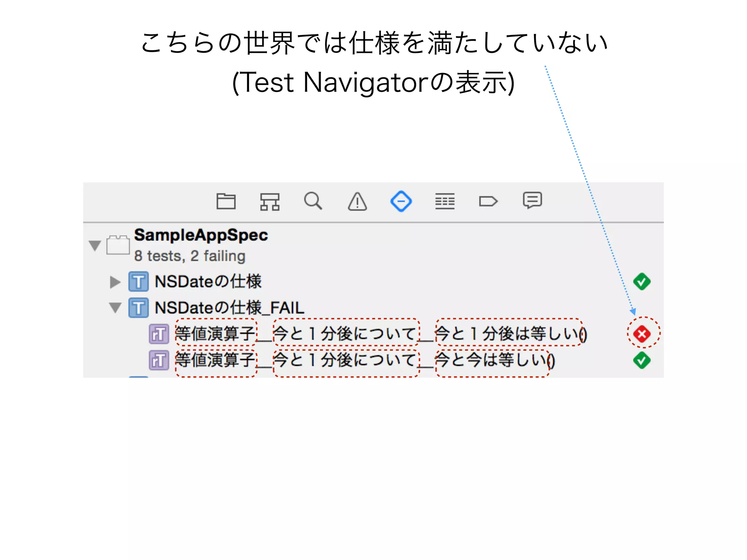The height and width of the screenshot is (560, 747).
Task: Open the Project navigator folder icon
Action: tap(226, 201)
